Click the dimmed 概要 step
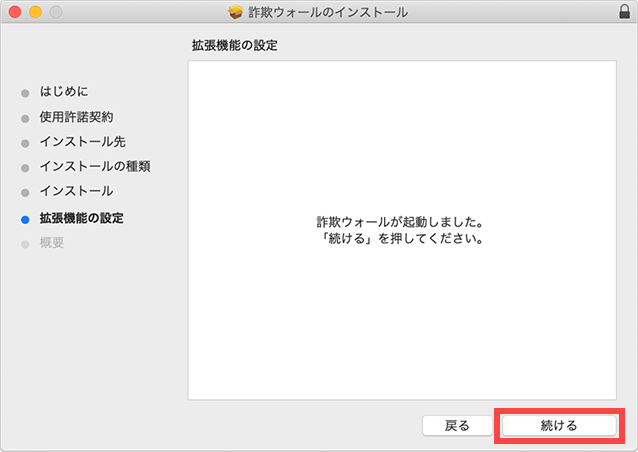638x452 pixels. (52, 243)
